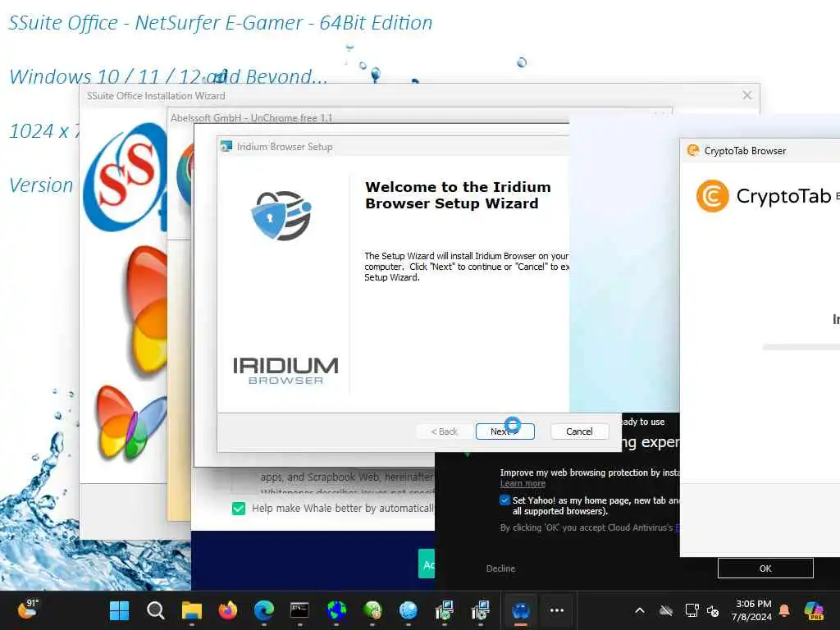The height and width of the screenshot is (630, 840).
Task: Click the IRIDIUM BROWSER wordmark image
Action: [x=285, y=371]
